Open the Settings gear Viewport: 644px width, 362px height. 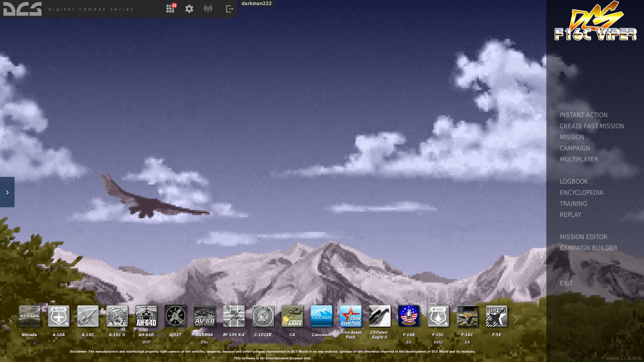click(189, 8)
